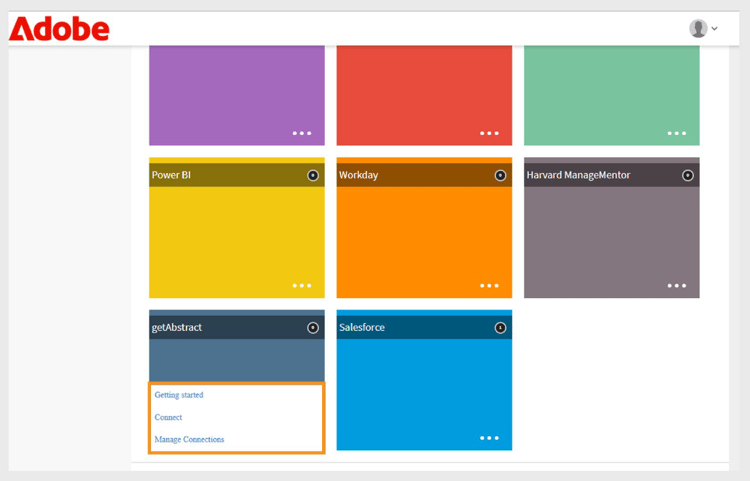Click the Salesforce tile title
The width and height of the screenshot is (750, 481).
tap(362, 328)
